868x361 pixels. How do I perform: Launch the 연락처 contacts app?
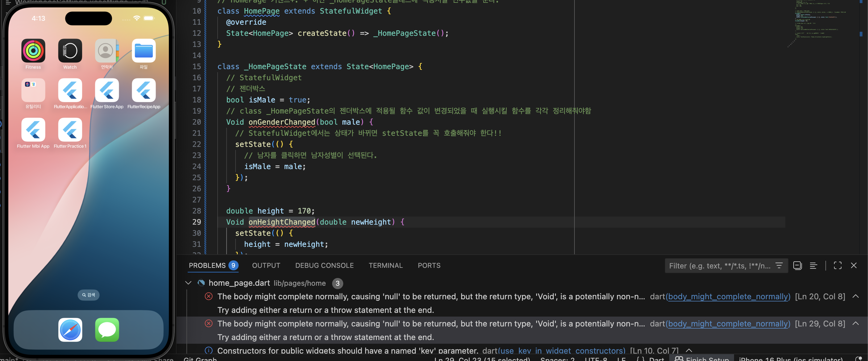107,51
